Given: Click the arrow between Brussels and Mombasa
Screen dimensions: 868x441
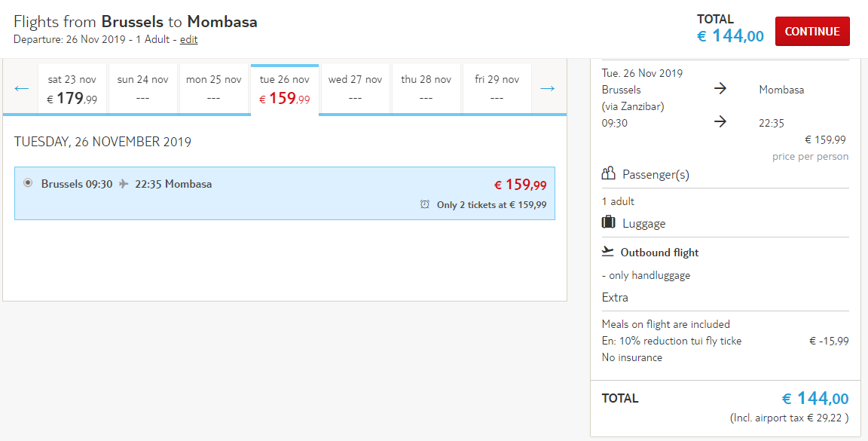Looking at the screenshot, I should click(x=720, y=89).
